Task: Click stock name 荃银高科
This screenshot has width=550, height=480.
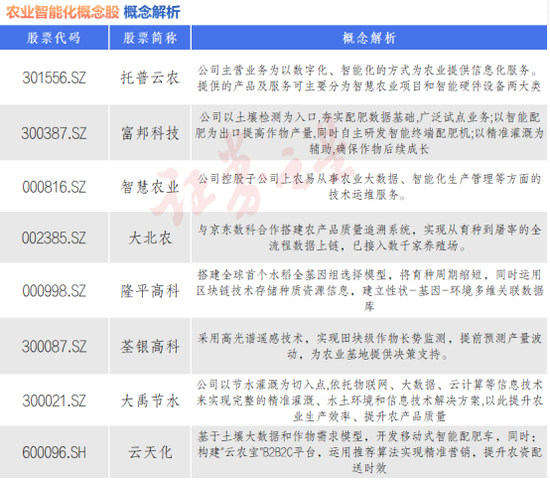Action: tap(150, 346)
